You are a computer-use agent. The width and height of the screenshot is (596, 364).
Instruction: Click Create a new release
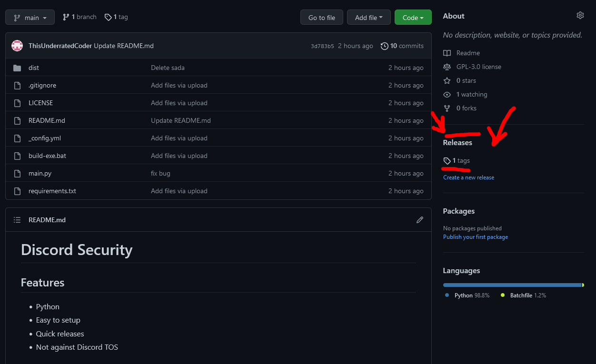tap(468, 177)
